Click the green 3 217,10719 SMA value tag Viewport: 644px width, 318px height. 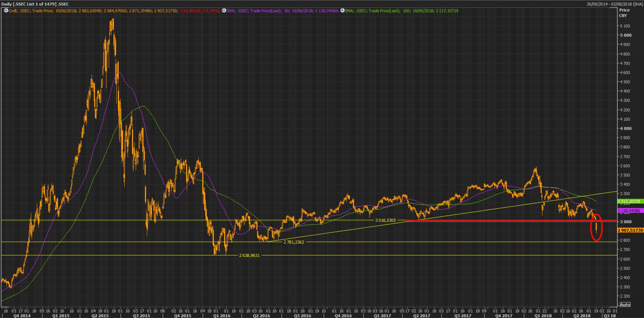click(x=630, y=201)
